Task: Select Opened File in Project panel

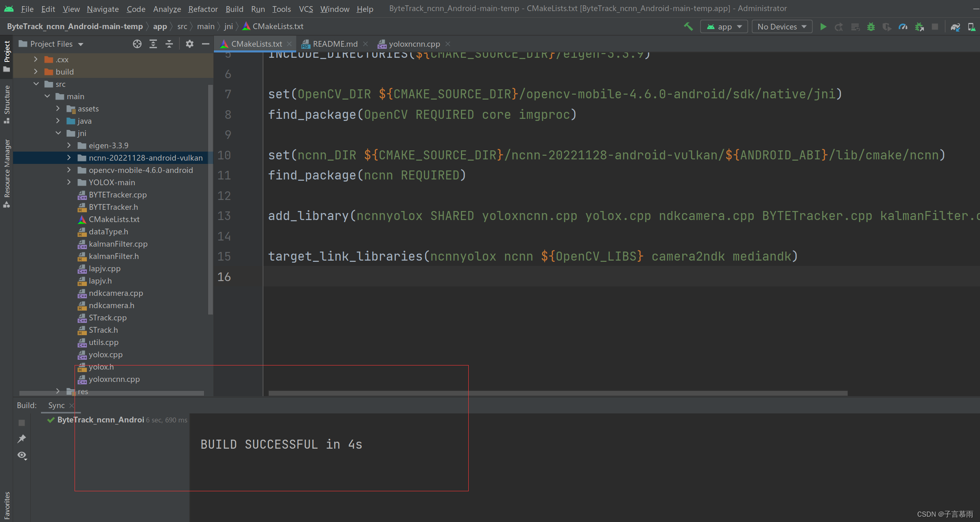Action: point(137,44)
